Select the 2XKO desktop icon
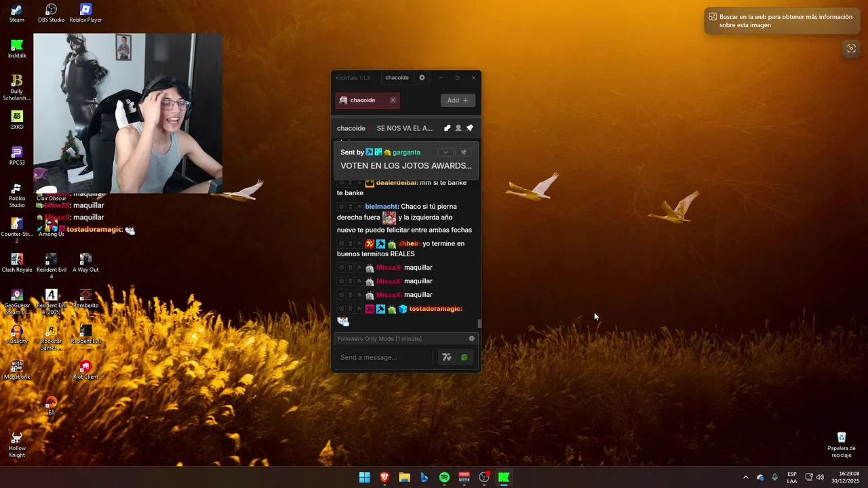The height and width of the screenshot is (488, 868). click(x=17, y=120)
